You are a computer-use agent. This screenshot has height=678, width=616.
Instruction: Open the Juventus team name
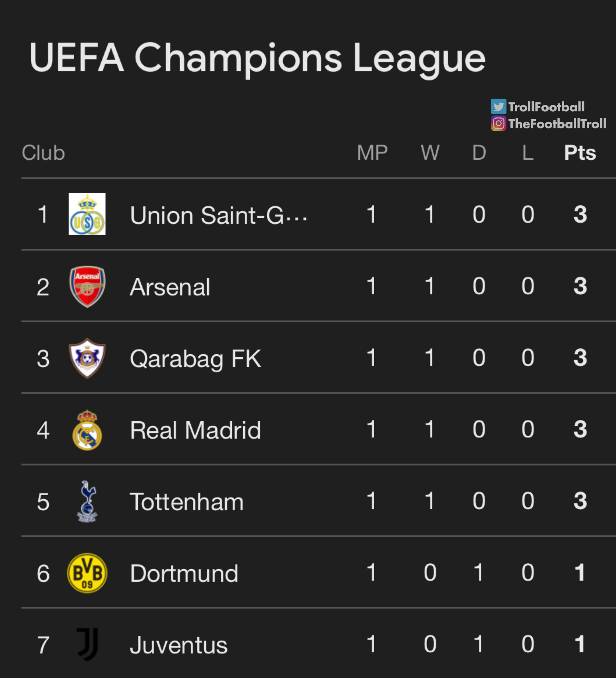(179, 645)
